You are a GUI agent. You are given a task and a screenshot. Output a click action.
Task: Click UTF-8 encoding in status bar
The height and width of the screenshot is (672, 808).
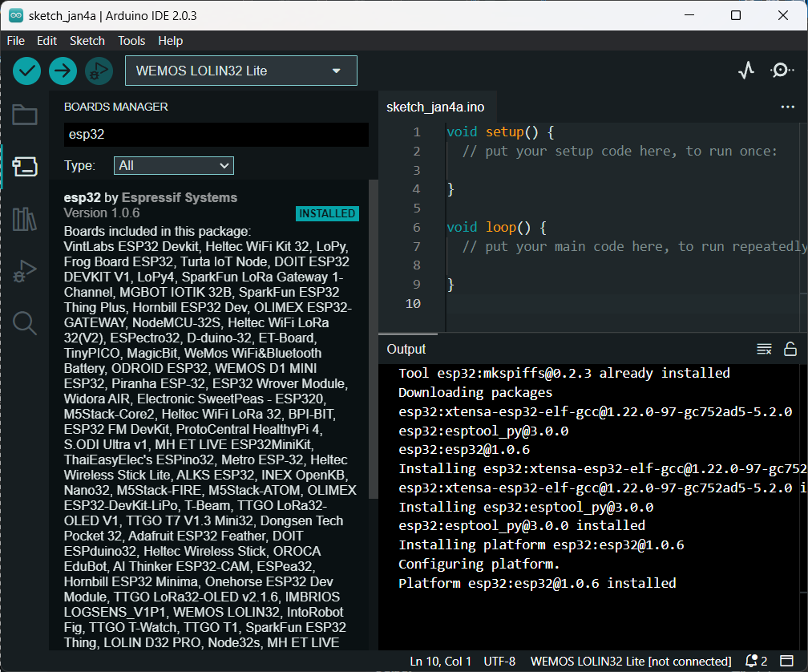(x=499, y=662)
